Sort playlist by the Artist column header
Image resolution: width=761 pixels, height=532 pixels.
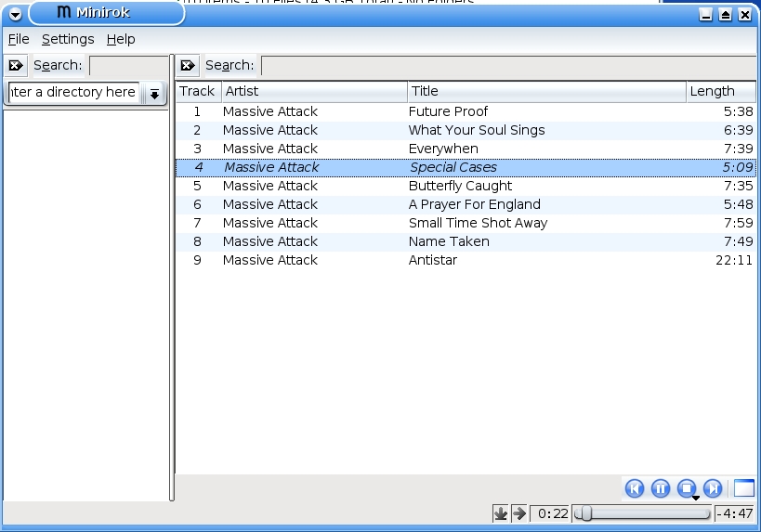314,91
